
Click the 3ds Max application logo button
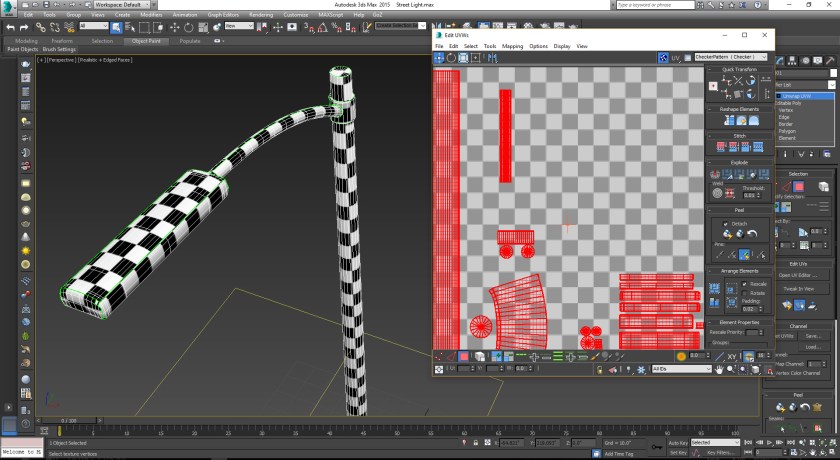click(8, 6)
